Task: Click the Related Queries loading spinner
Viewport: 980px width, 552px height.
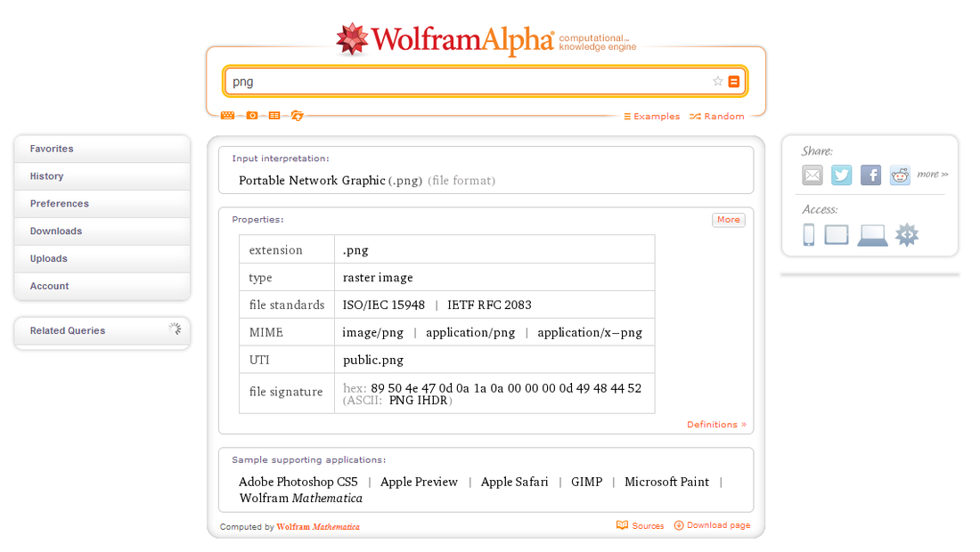Action: pos(175,329)
